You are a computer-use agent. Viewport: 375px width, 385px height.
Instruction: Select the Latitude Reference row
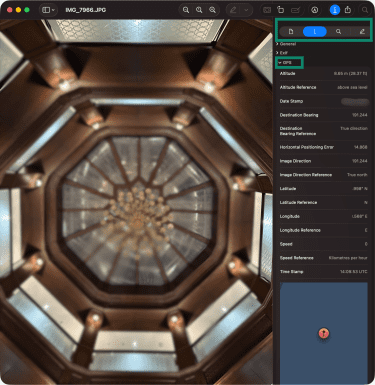point(323,202)
